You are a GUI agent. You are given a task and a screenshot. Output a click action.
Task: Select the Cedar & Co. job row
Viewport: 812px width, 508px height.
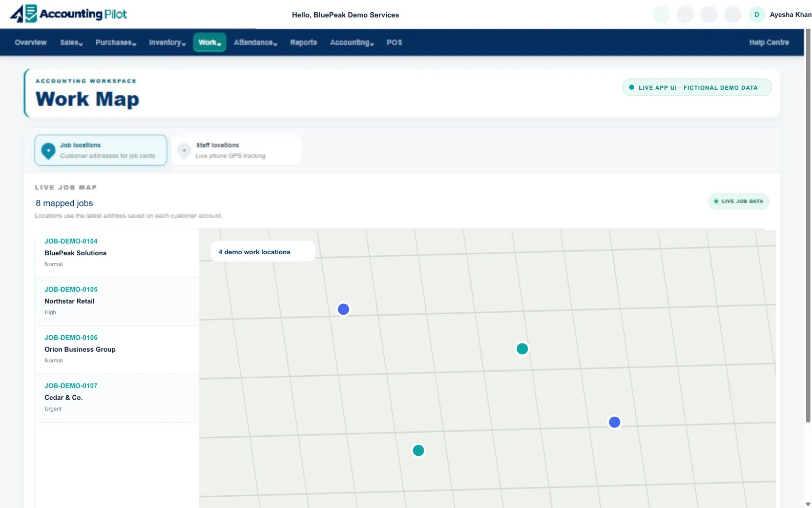tap(117, 398)
